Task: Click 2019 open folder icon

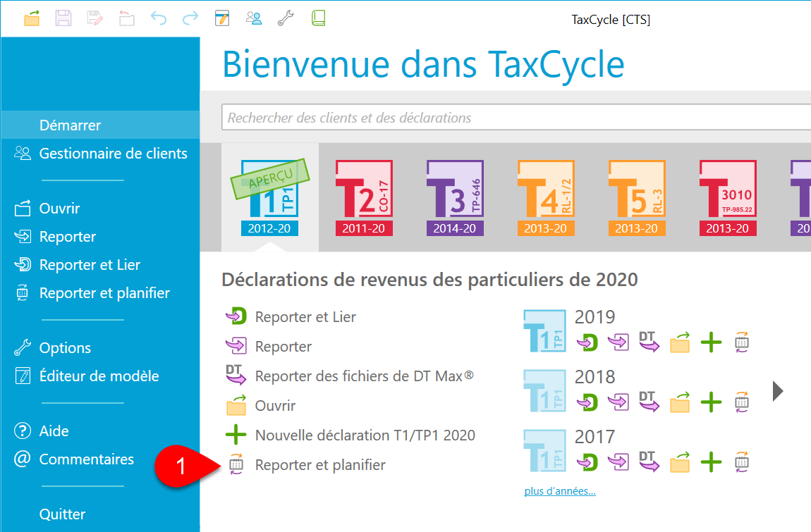Action: (680, 342)
